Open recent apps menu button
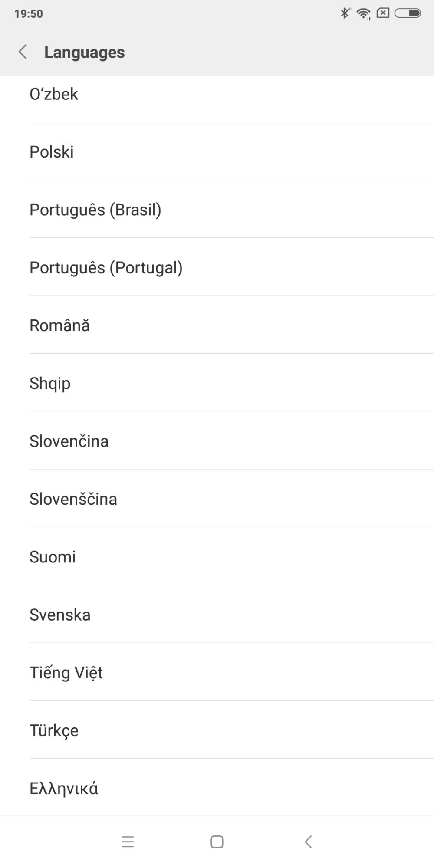 pyautogui.click(x=128, y=842)
